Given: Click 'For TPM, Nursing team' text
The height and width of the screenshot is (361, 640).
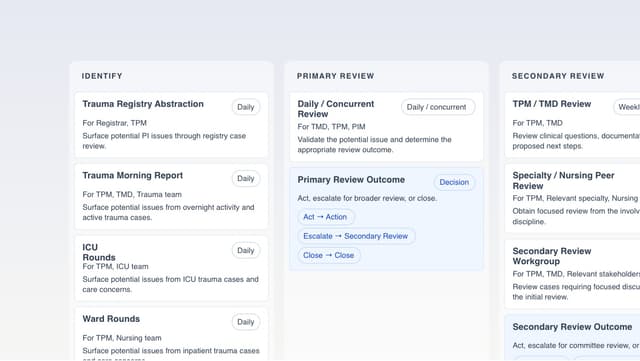Looking at the screenshot, I should (x=122, y=338).
